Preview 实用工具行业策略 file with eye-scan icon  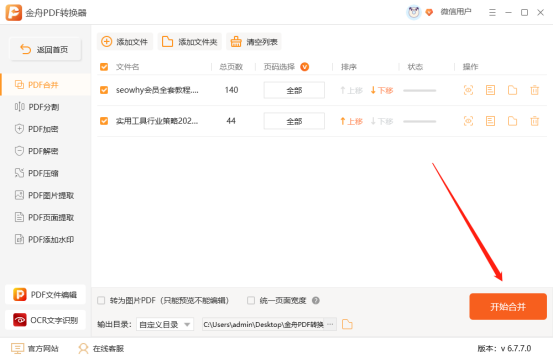468,121
